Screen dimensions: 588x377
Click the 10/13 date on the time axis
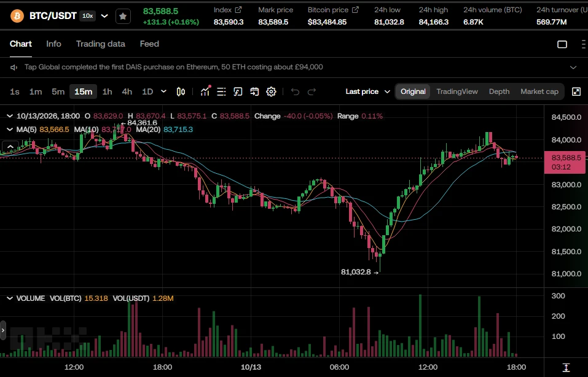(x=251, y=367)
